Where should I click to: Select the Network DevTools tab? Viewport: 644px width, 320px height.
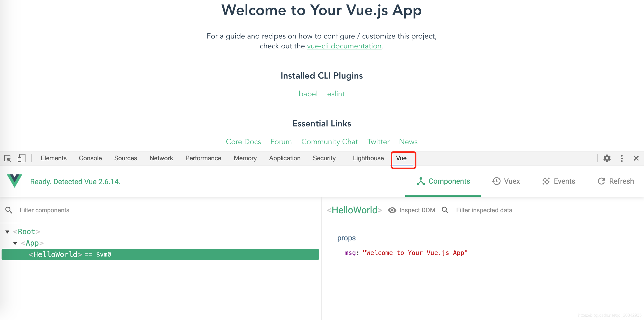coord(161,158)
